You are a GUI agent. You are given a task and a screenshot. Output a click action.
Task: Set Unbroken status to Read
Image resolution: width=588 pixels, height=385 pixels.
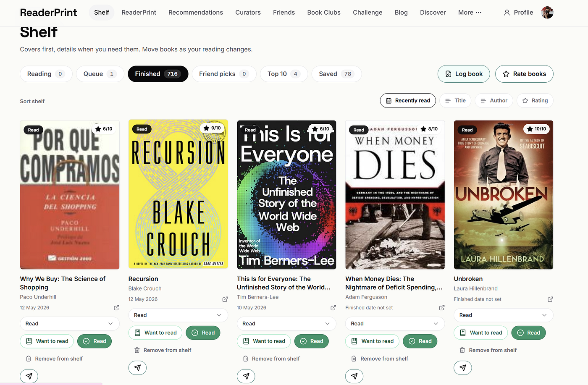pyautogui.click(x=528, y=333)
